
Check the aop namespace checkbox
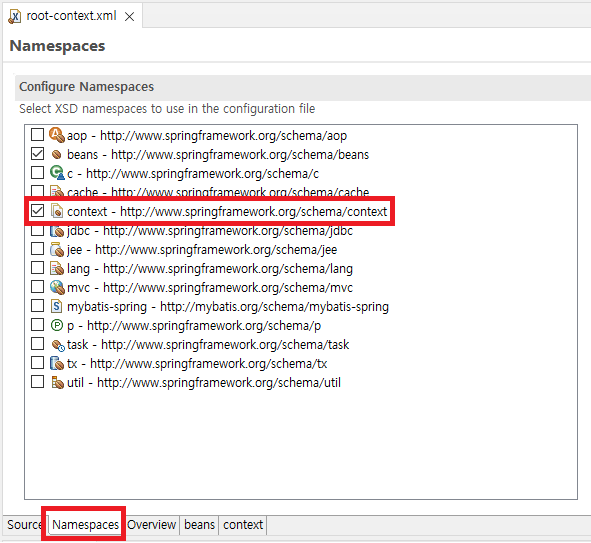point(37,134)
